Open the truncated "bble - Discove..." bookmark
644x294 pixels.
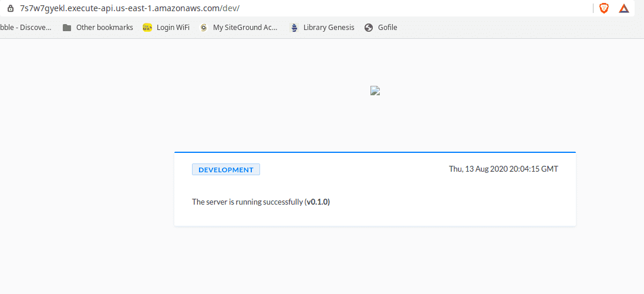click(x=26, y=28)
